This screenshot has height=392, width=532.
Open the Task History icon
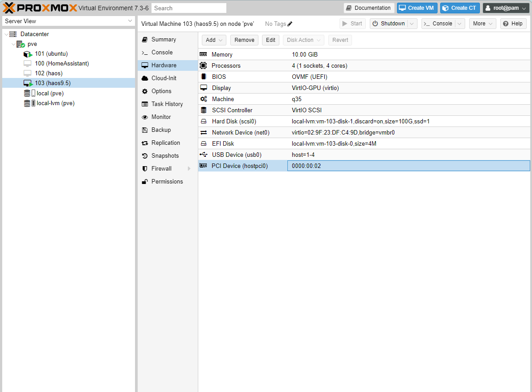tap(146, 104)
